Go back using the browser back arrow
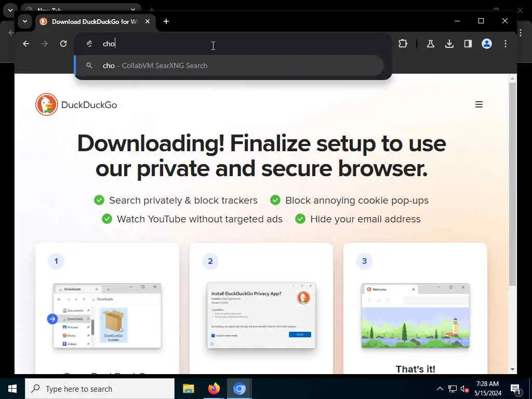 (x=26, y=44)
